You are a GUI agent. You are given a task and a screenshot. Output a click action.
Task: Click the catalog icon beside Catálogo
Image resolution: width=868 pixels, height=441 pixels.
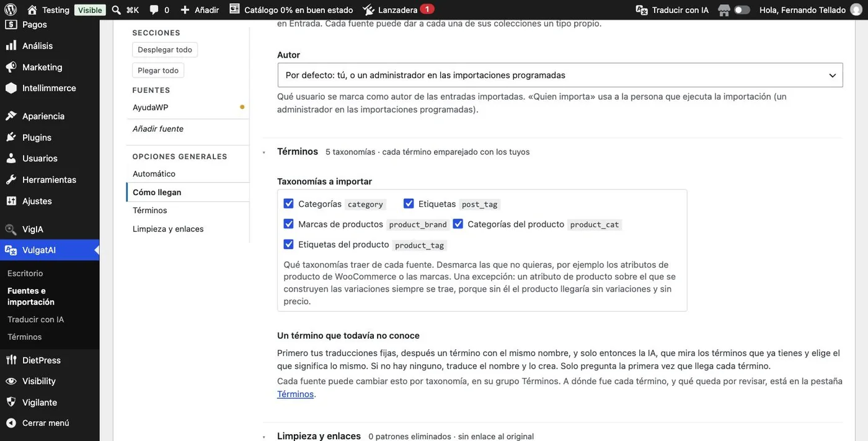234,9
